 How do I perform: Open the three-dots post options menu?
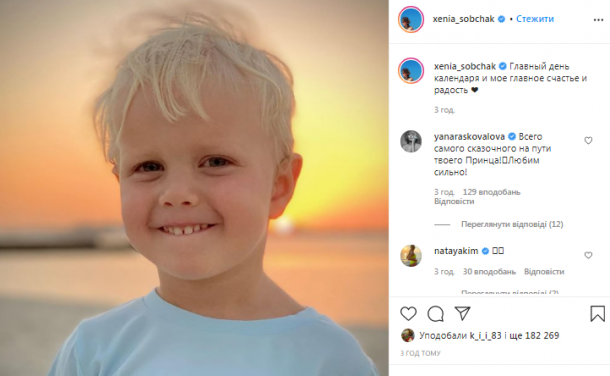tap(598, 20)
